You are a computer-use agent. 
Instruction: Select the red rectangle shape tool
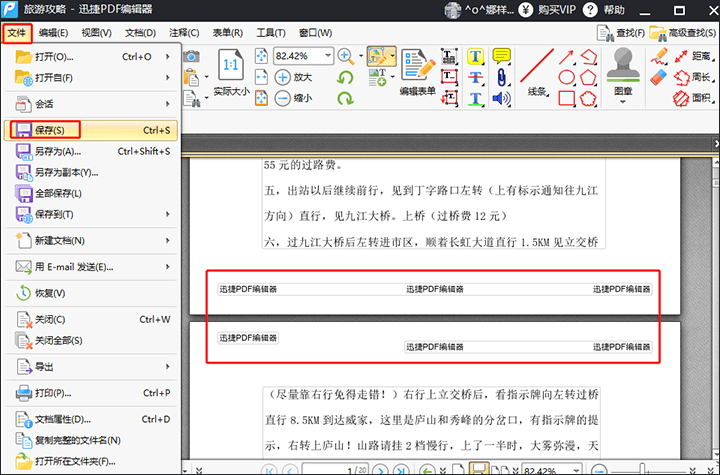(567, 98)
